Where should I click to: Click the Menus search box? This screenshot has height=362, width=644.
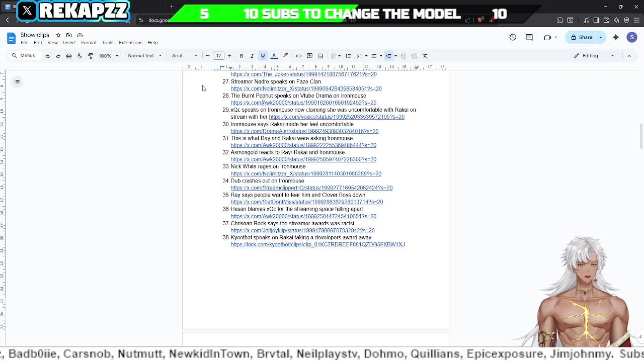coord(24,56)
